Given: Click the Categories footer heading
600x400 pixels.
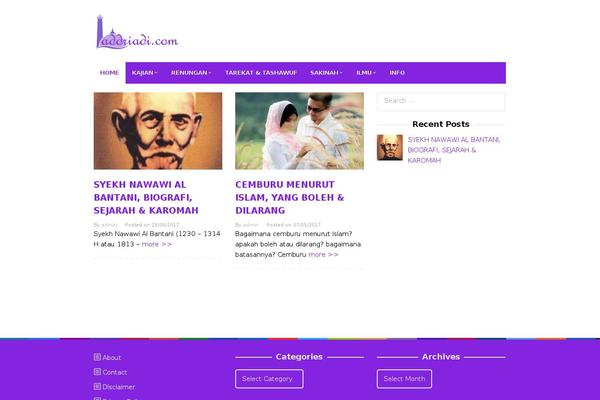Looking at the screenshot, I should coord(299,357).
